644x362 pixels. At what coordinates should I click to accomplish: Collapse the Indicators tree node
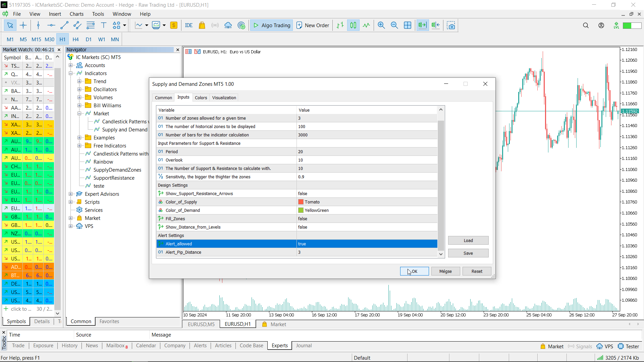coord(71,73)
